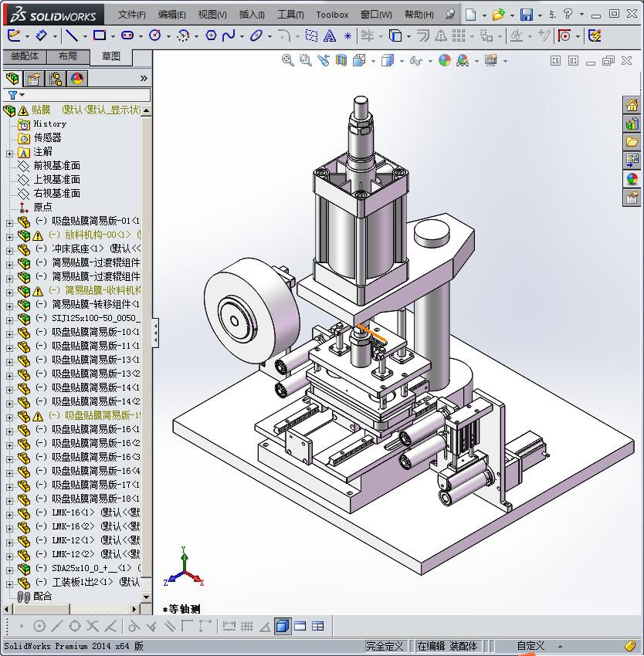Click the Save icon in top toolbar
This screenshot has height=656, width=644.
point(526,15)
